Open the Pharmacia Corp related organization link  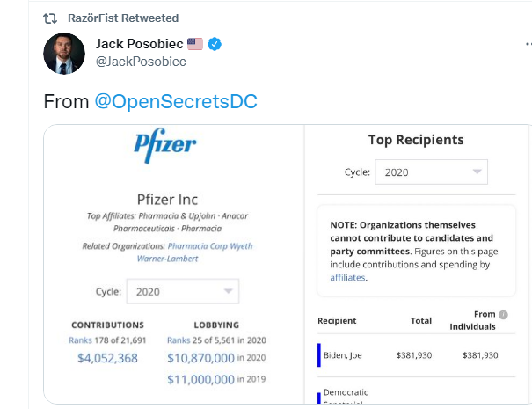pos(198,246)
